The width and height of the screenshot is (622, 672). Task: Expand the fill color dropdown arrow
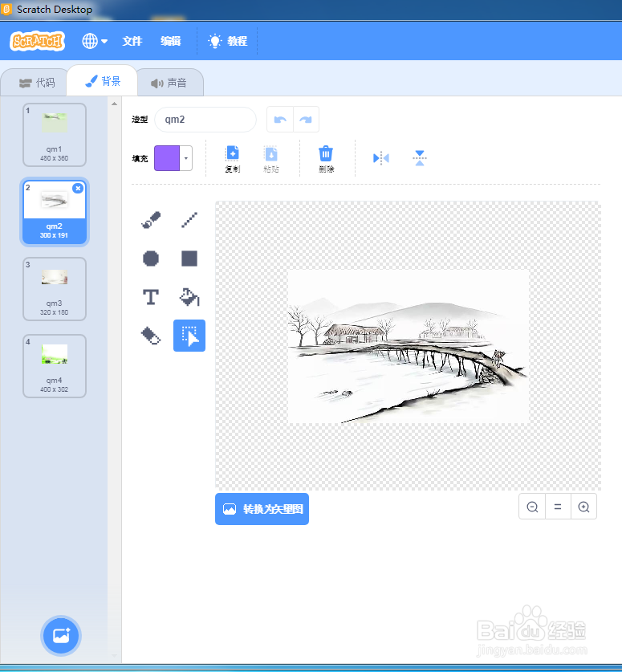(x=186, y=158)
